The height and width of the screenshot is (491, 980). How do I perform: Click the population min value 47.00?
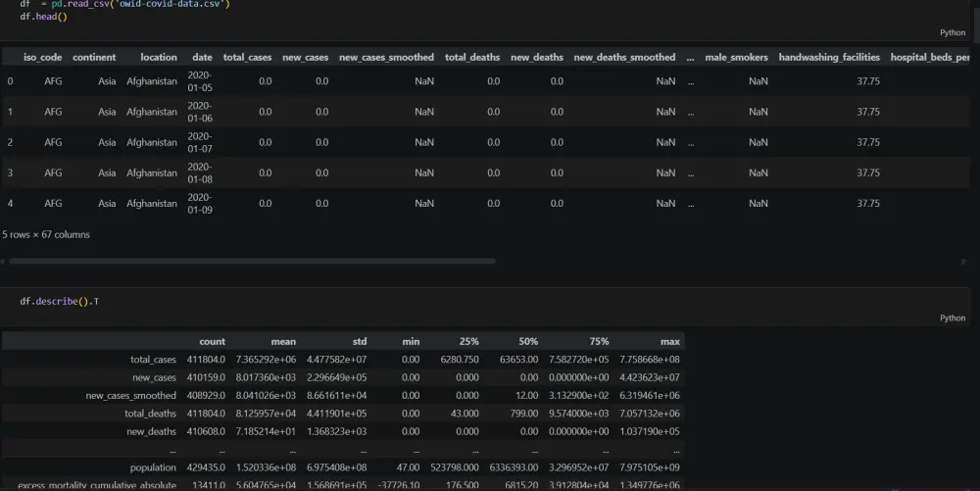(408, 467)
